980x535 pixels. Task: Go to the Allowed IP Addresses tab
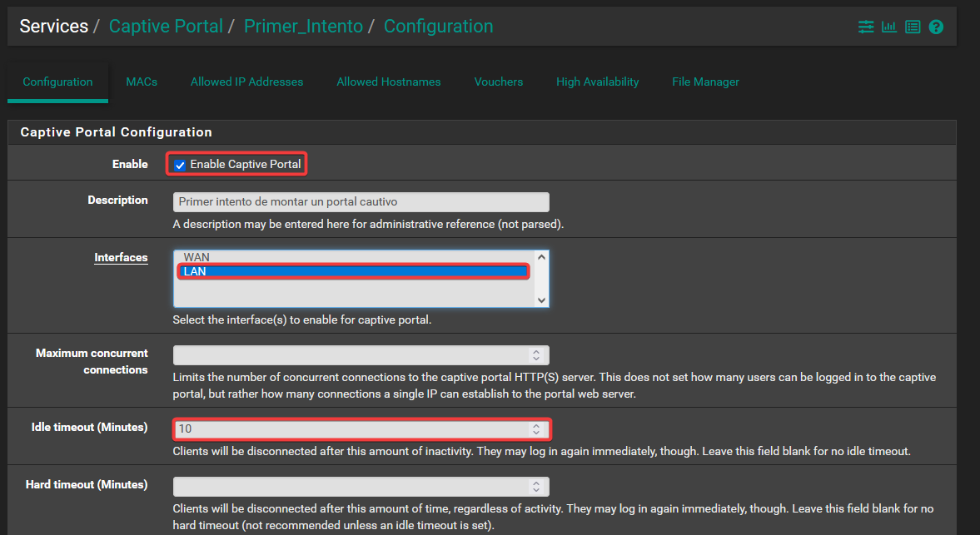point(246,82)
